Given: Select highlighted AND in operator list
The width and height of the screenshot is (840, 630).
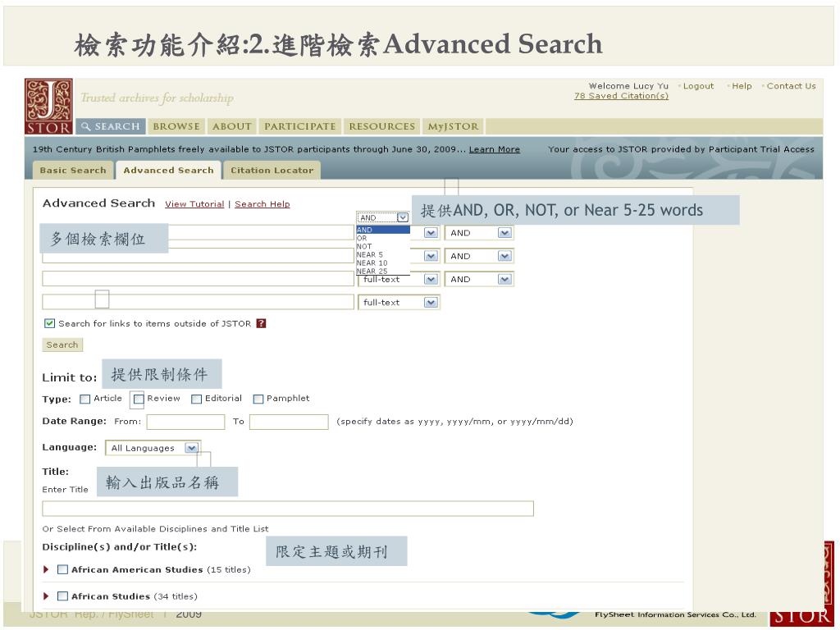Looking at the screenshot, I should point(383,230).
